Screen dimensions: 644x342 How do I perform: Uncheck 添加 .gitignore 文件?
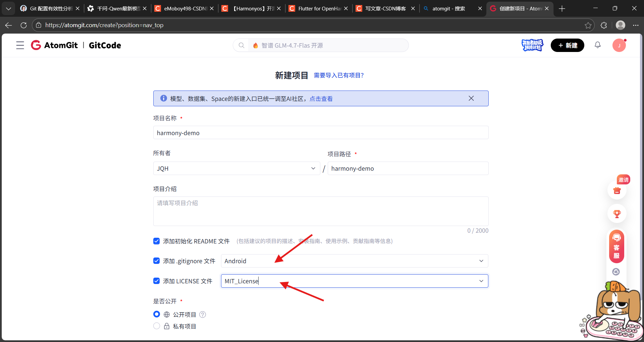point(156,261)
